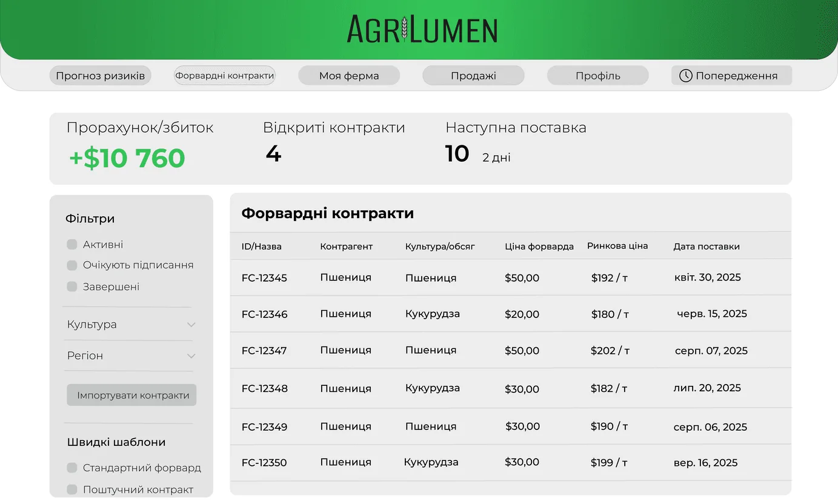838x504 pixels.
Task: Check the Активні filter checkbox
Action: (72, 245)
